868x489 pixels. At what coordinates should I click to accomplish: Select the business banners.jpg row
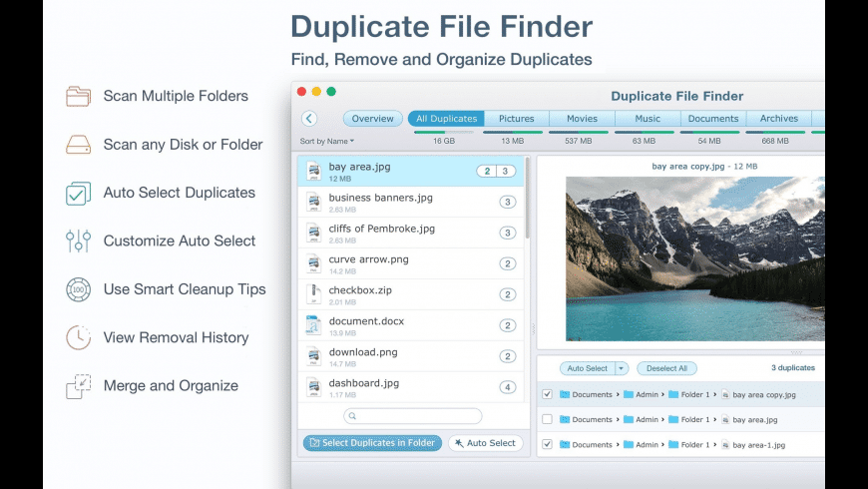(x=410, y=203)
